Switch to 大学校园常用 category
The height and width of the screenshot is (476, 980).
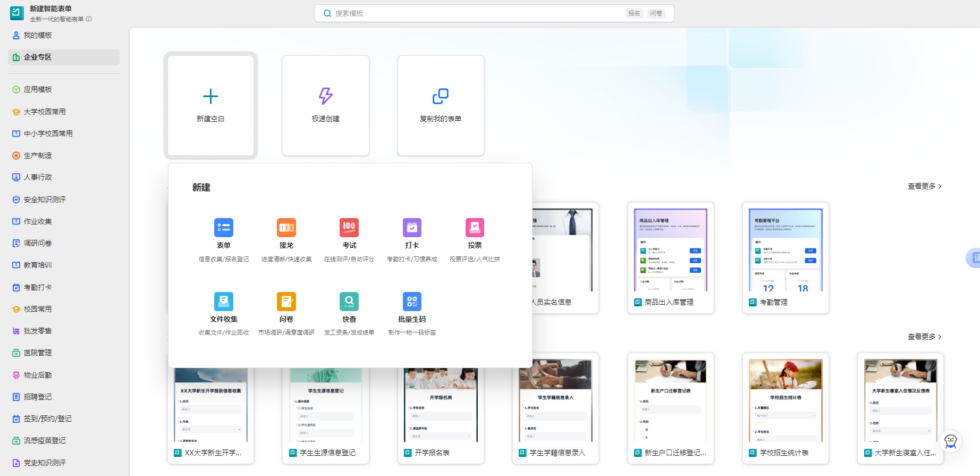click(45, 112)
